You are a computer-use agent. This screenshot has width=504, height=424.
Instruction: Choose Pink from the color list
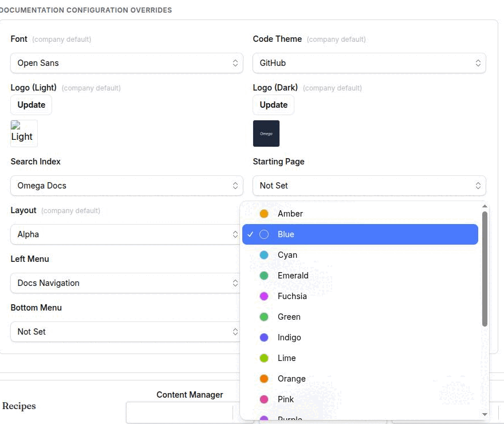point(360,399)
